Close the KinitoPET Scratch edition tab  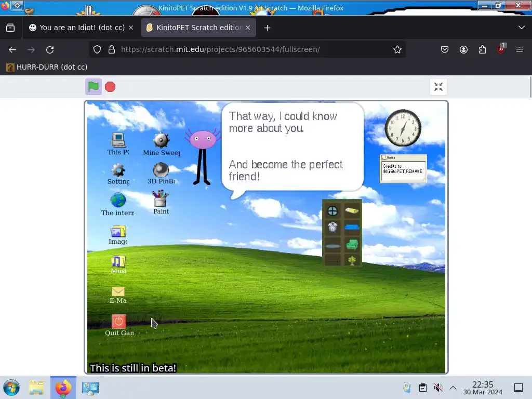tap(248, 28)
